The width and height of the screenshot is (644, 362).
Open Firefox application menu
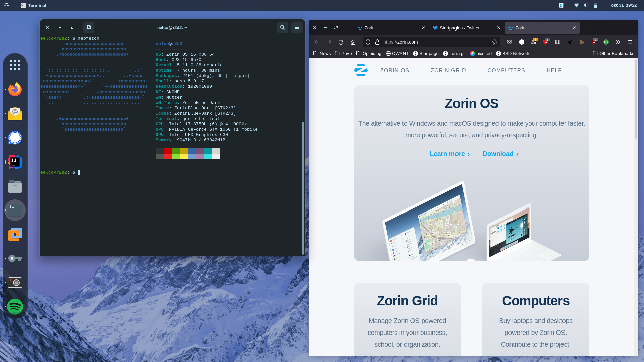630,42
